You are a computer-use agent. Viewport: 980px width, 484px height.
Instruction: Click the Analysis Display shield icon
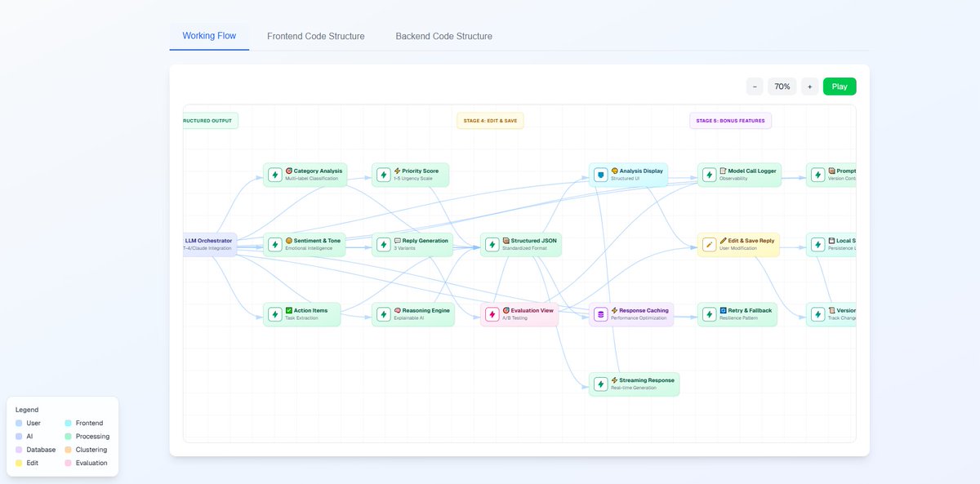tap(600, 175)
